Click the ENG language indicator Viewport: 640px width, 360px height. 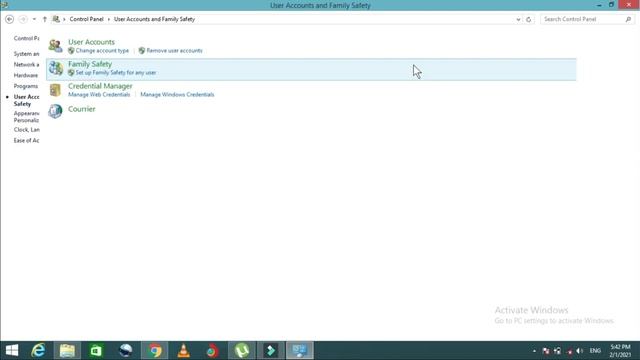595,351
